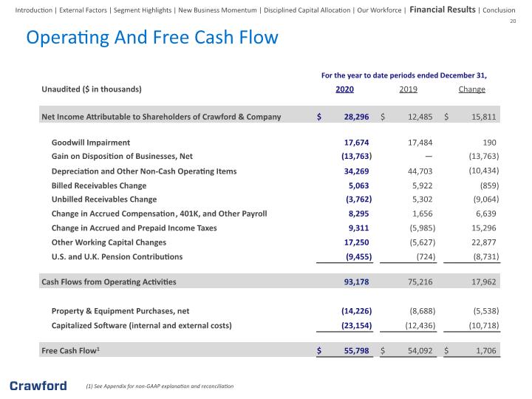Select the 2020 column header

(x=345, y=89)
